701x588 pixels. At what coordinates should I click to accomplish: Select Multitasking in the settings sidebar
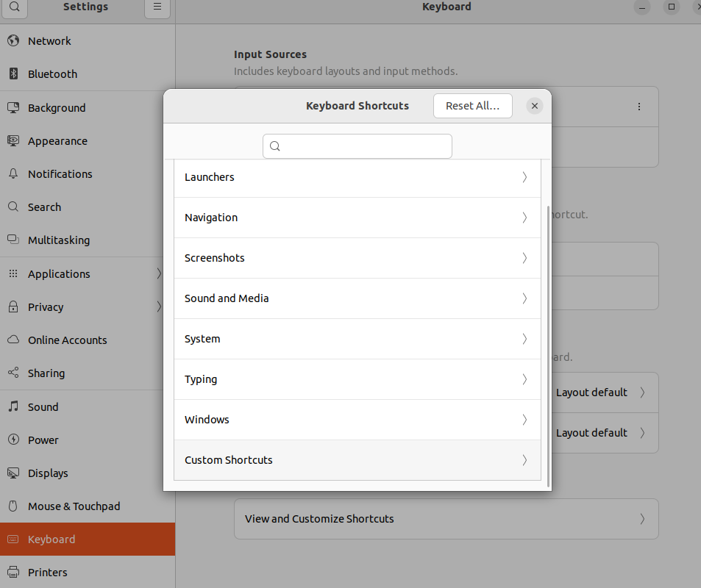[88, 240]
